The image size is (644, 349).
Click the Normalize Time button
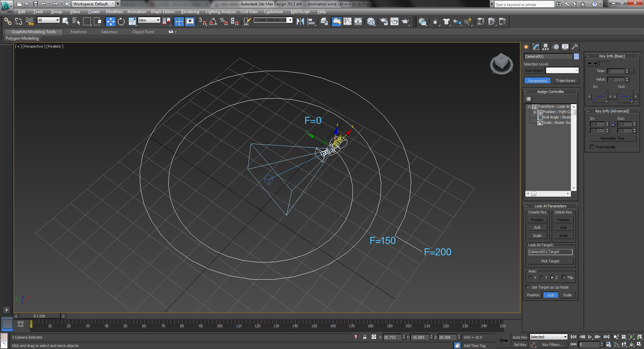[612, 138]
